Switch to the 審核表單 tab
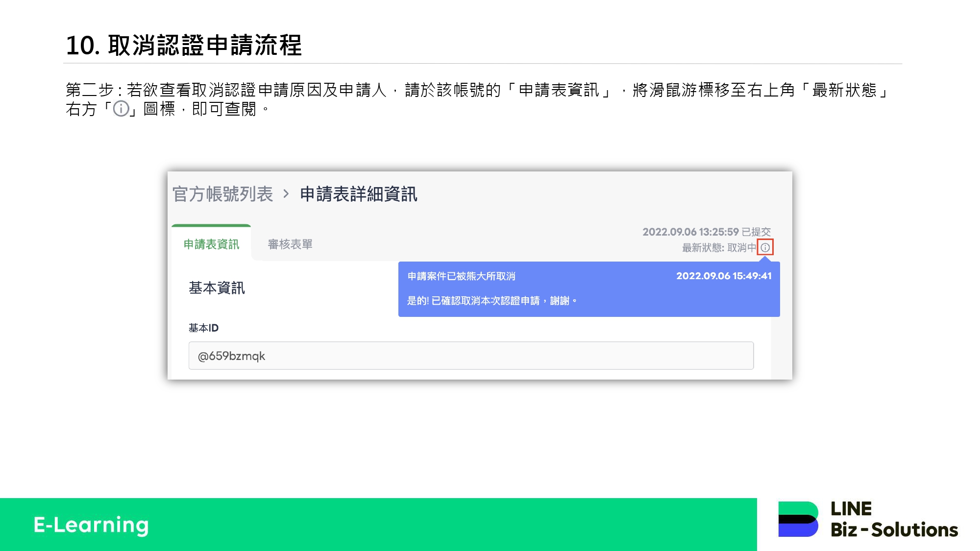The image size is (980, 551). pyautogui.click(x=290, y=244)
